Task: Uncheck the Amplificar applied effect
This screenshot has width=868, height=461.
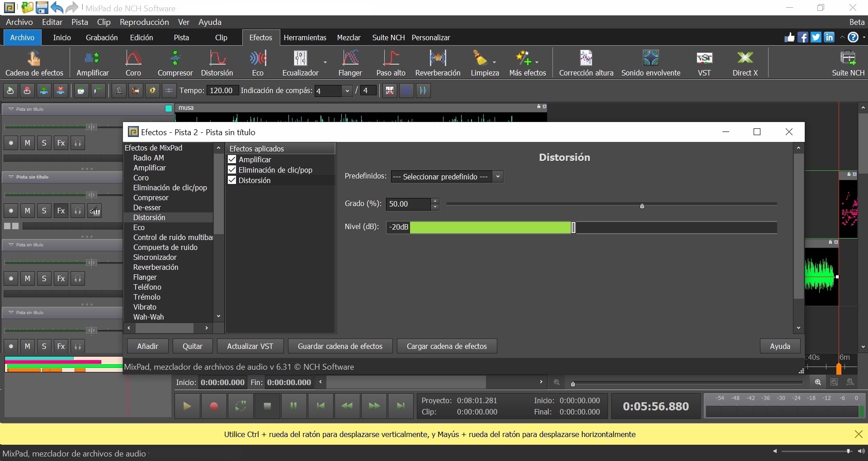Action: pyautogui.click(x=232, y=160)
